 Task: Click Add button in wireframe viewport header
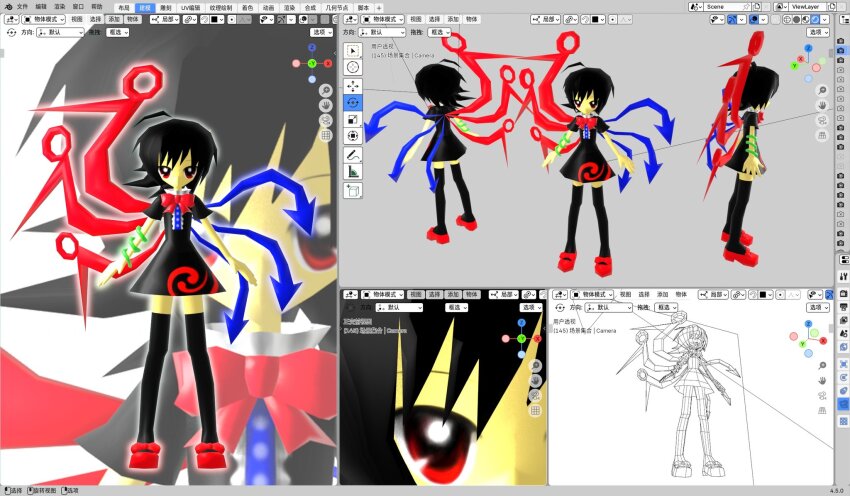tap(662, 294)
